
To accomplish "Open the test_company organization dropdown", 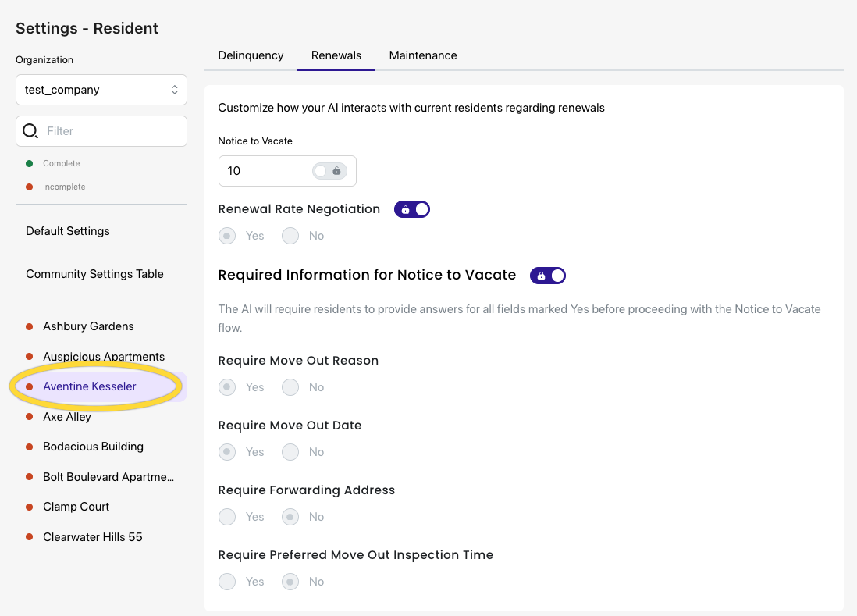I will coord(101,90).
